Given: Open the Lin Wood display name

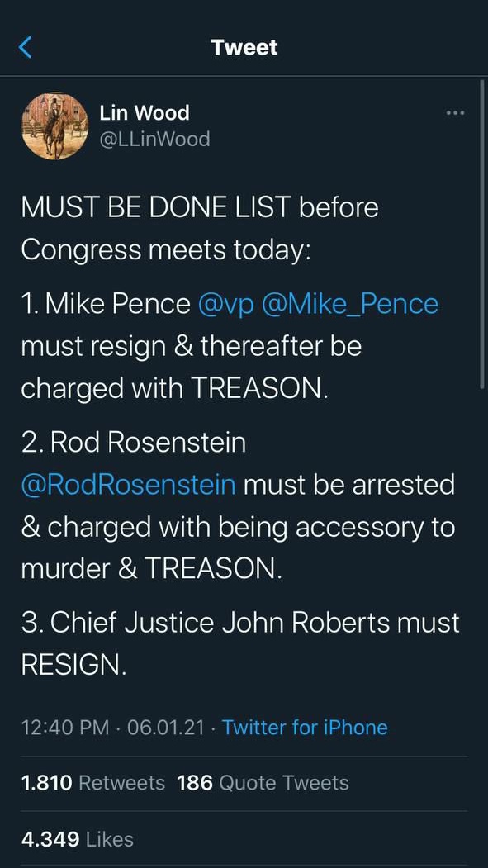Looking at the screenshot, I should (145, 113).
